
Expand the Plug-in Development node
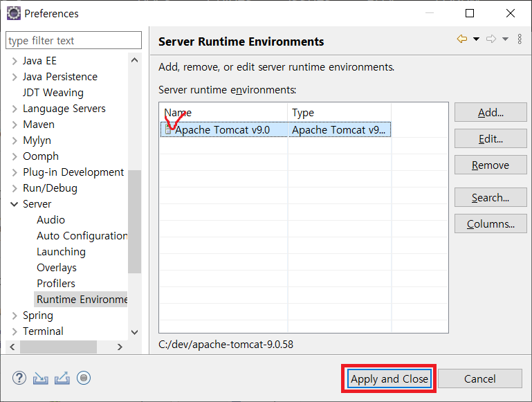point(15,172)
